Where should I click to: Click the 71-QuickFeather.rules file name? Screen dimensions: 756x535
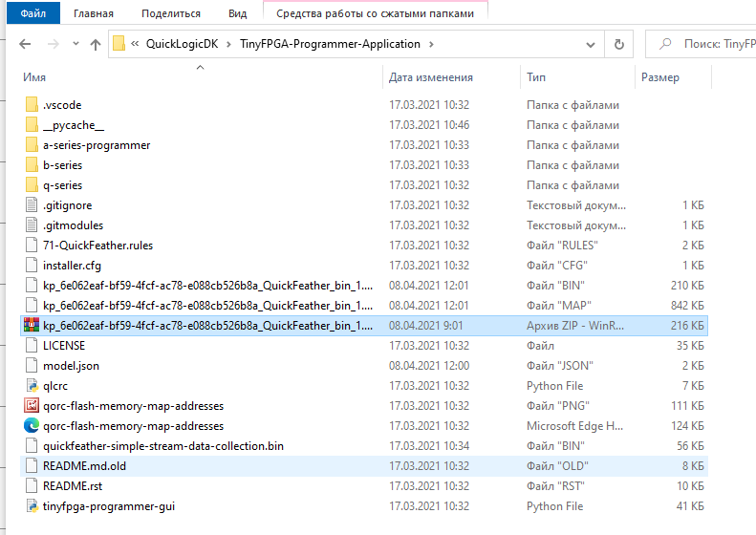(x=97, y=246)
